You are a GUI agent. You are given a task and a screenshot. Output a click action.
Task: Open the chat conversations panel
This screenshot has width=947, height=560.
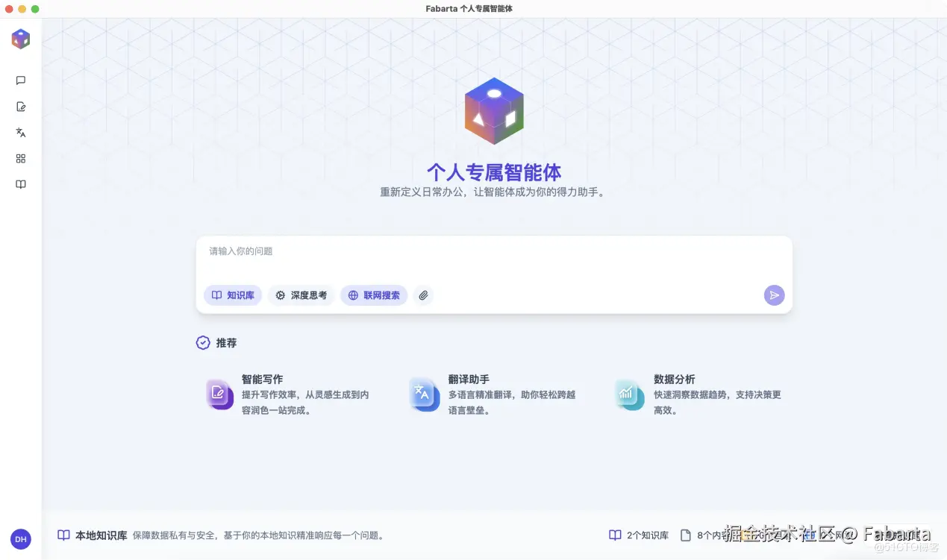pyautogui.click(x=20, y=81)
